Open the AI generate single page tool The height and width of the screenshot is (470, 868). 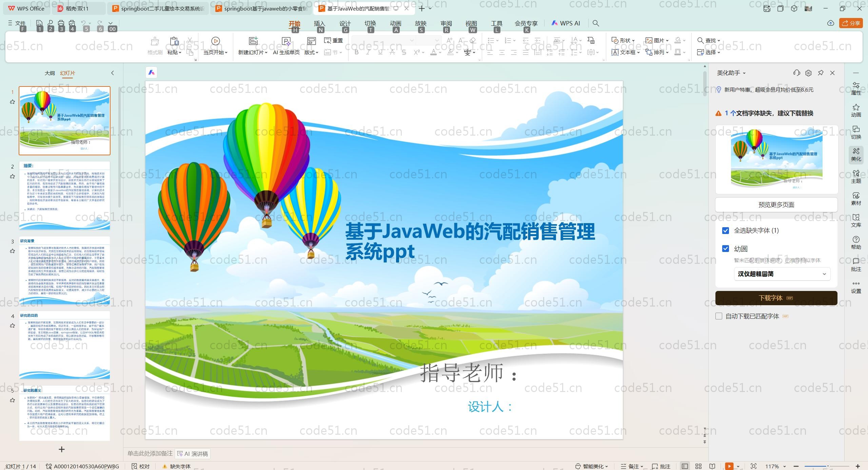(286, 42)
